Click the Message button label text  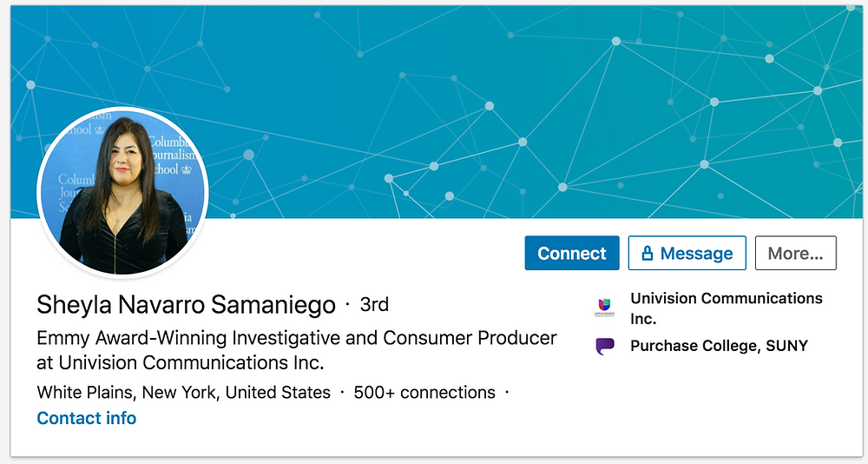click(x=696, y=254)
